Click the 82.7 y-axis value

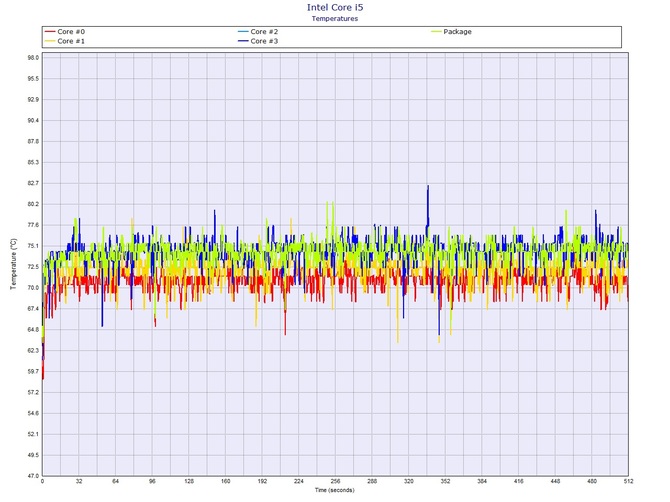pos(33,183)
